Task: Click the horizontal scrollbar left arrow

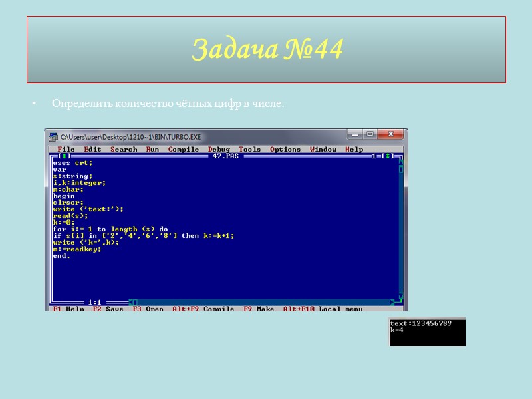Action: coord(130,302)
